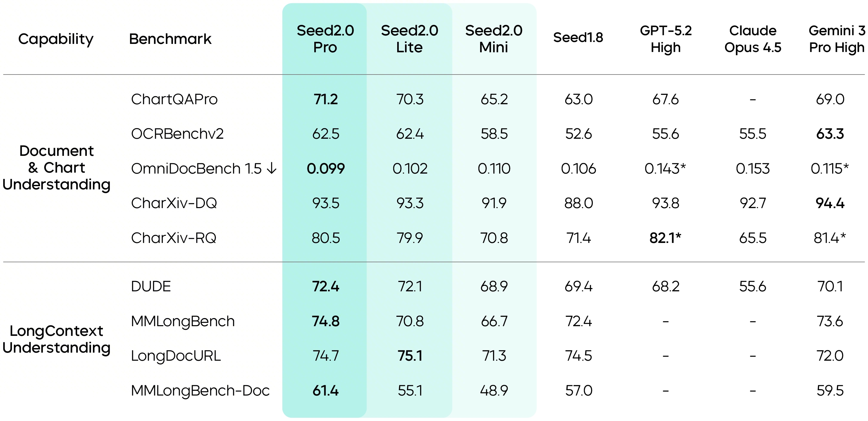The height and width of the screenshot is (421, 868).
Task: Select the Document & Chart Understanding category
Action: coord(56,168)
